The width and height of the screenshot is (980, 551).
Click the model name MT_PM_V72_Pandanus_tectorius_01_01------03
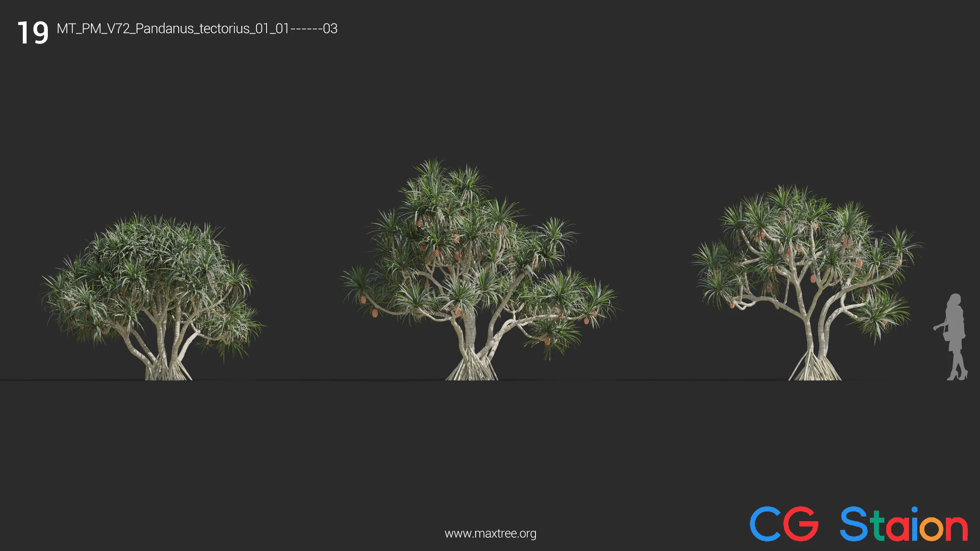click(x=197, y=29)
